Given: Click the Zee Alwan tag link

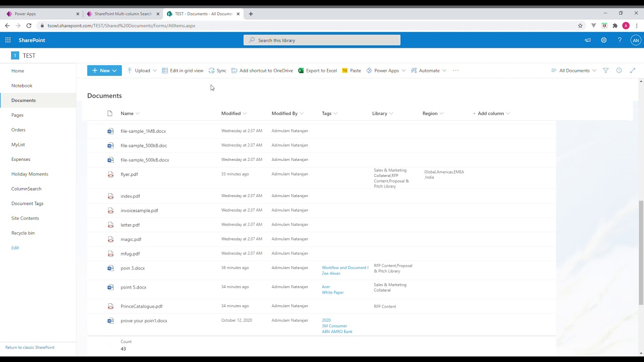Looking at the screenshot, I should (x=331, y=274).
